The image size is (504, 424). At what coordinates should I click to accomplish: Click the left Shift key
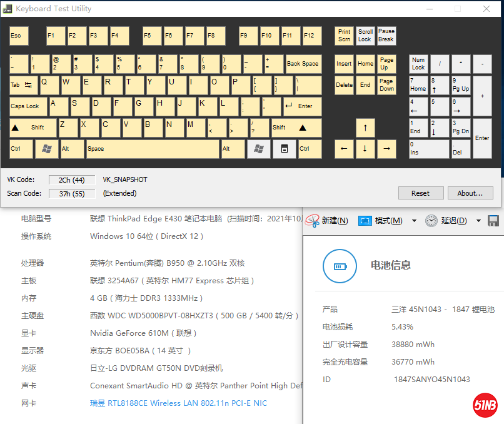(x=33, y=128)
